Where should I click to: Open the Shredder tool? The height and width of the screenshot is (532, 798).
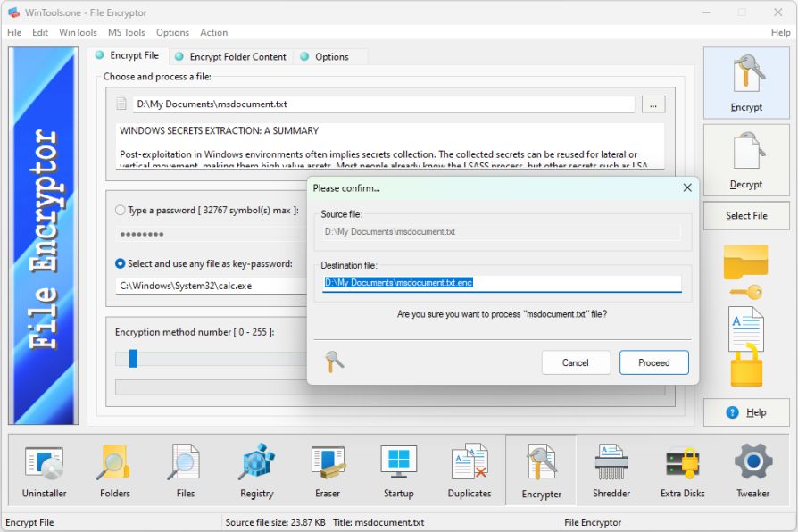(611, 470)
